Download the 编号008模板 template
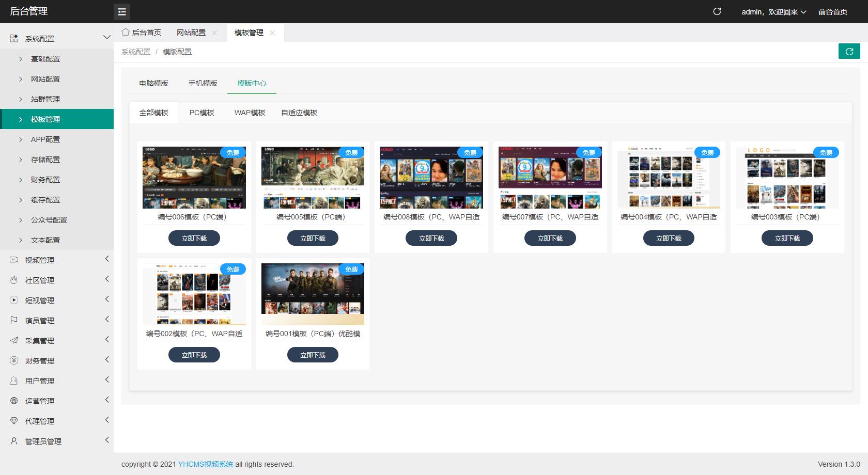Viewport: 868px width, 475px height. click(x=431, y=238)
